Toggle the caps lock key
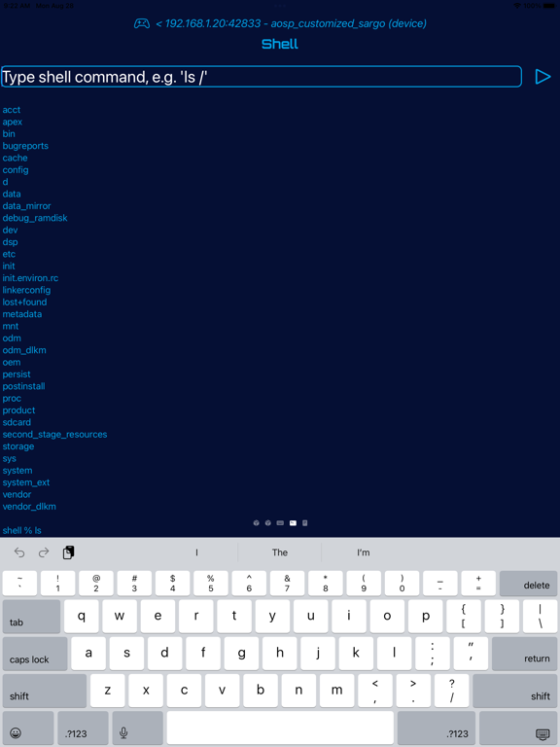 pos(35,654)
